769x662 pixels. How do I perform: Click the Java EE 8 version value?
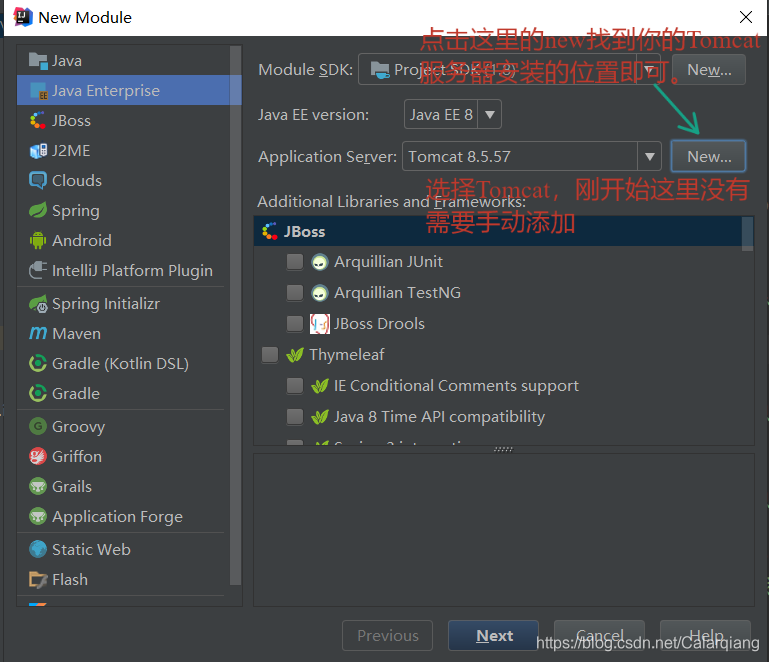441,114
